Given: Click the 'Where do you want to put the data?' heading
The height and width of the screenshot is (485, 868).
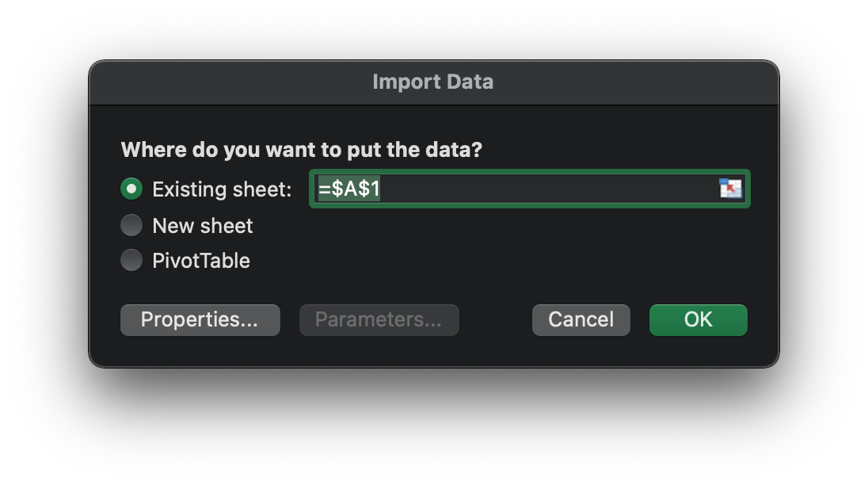Looking at the screenshot, I should click(x=302, y=150).
